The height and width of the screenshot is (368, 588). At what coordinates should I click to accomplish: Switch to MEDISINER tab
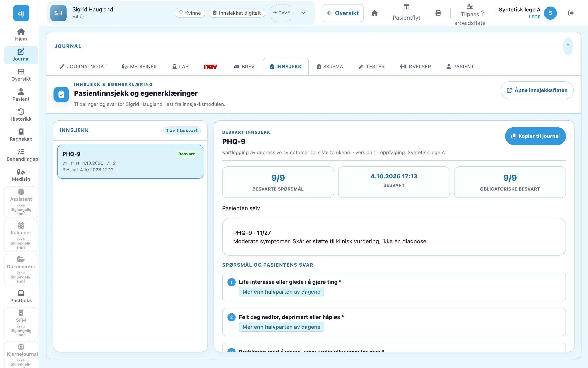tap(139, 66)
